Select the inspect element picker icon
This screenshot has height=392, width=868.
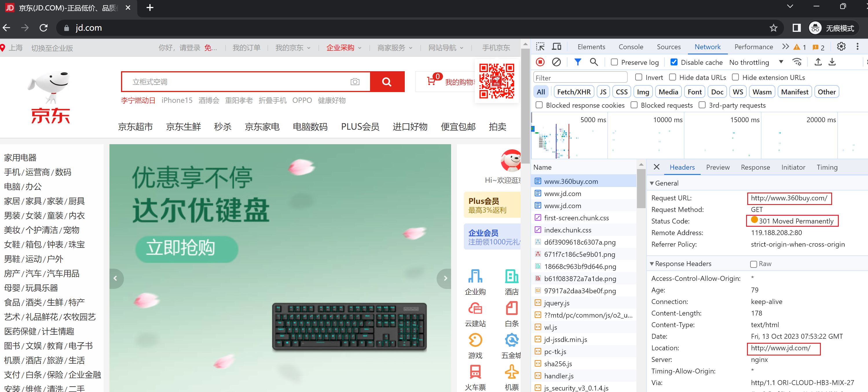540,47
